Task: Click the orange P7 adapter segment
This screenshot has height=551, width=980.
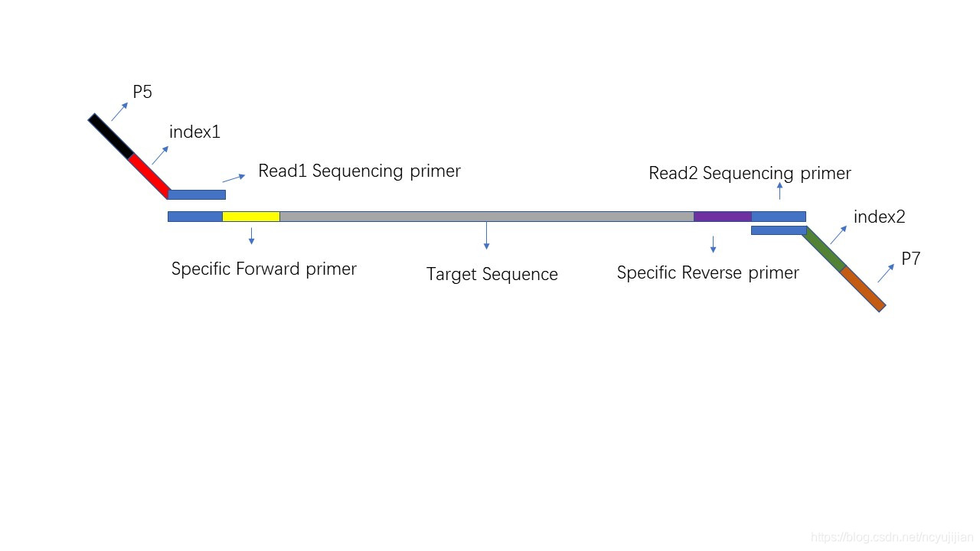Action: 863,289
